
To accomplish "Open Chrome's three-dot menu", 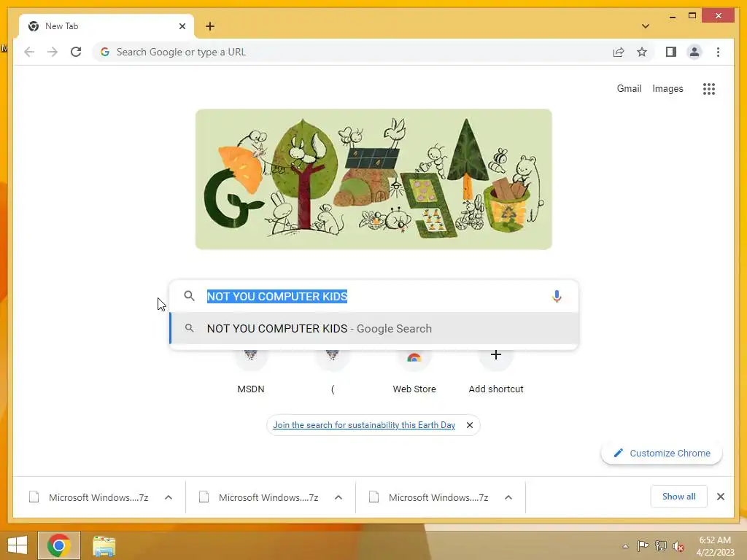I will (x=718, y=52).
